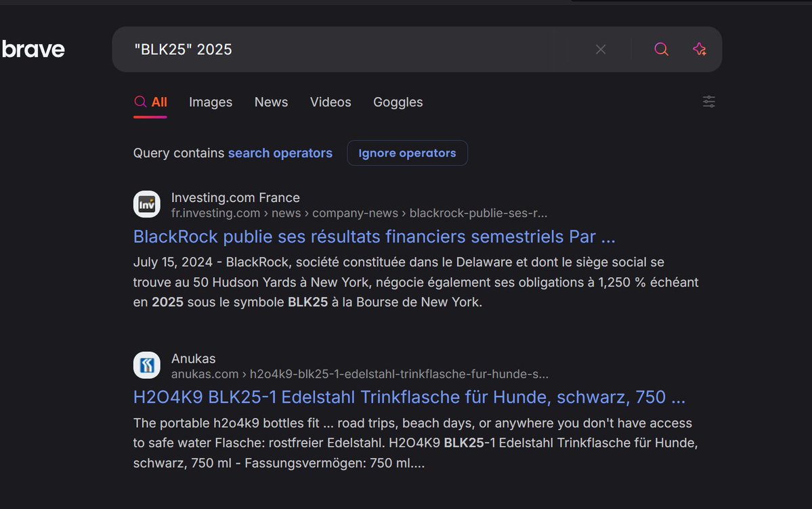The width and height of the screenshot is (812, 509).
Task: Open the search filter settings sliders icon
Action: pyautogui.click(x=708, y=102)
